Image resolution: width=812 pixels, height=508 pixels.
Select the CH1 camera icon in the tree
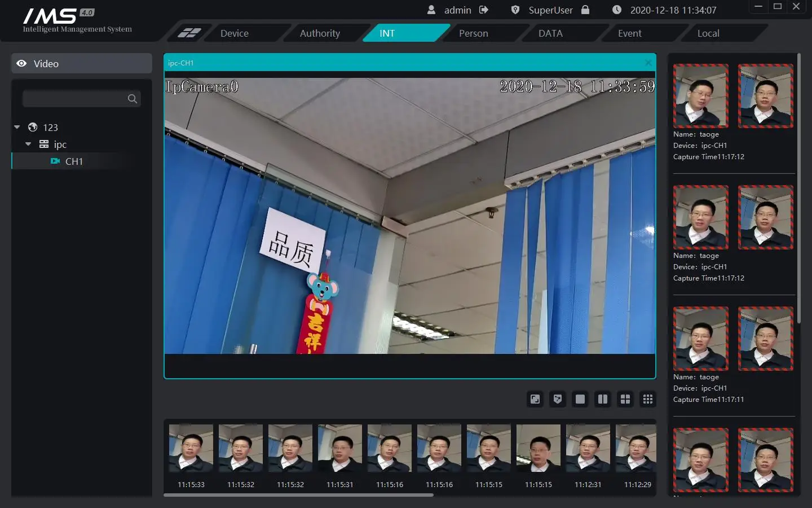coord(55,161)
